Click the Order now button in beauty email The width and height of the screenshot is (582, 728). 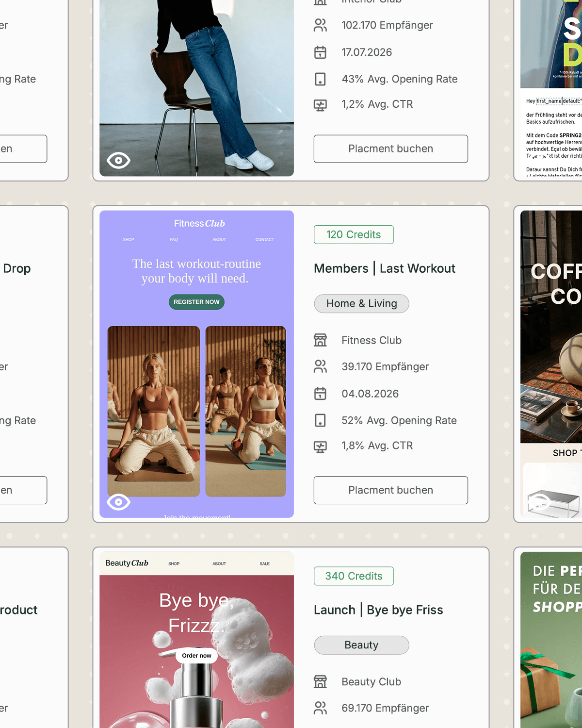point(196,656)
